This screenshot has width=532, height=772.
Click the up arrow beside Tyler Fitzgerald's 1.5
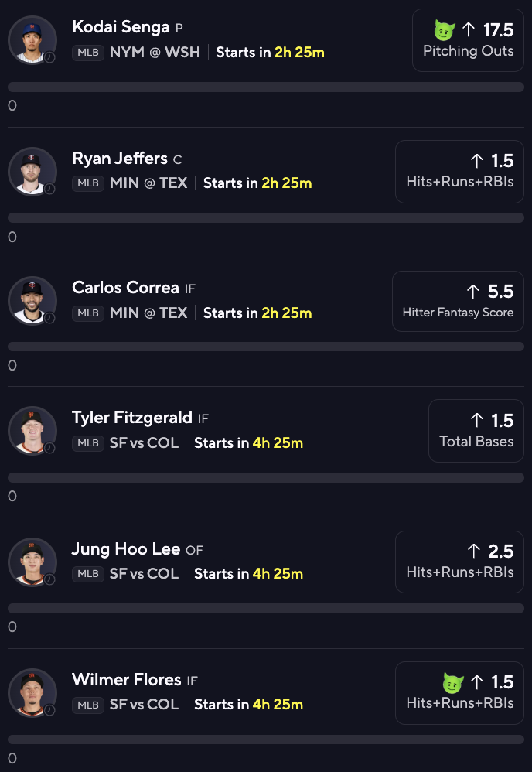tap(476, 421)
